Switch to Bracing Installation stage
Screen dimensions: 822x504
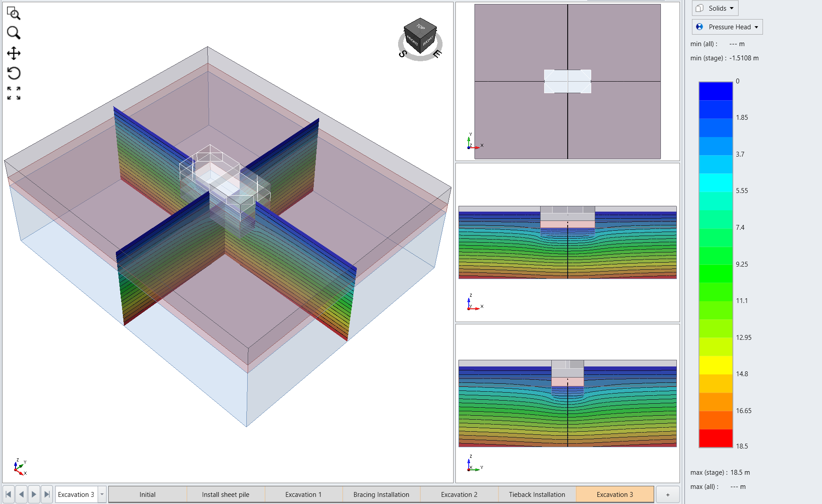[381, 494]
